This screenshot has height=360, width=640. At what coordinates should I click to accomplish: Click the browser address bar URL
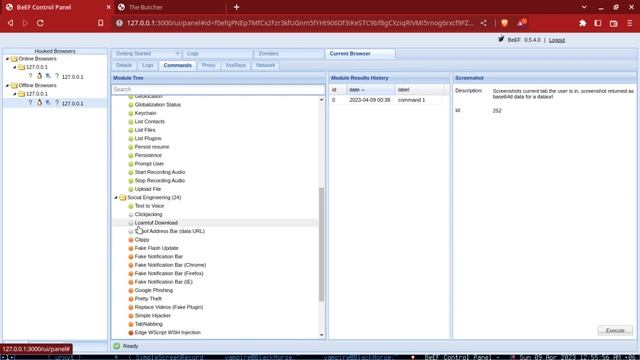300,23
